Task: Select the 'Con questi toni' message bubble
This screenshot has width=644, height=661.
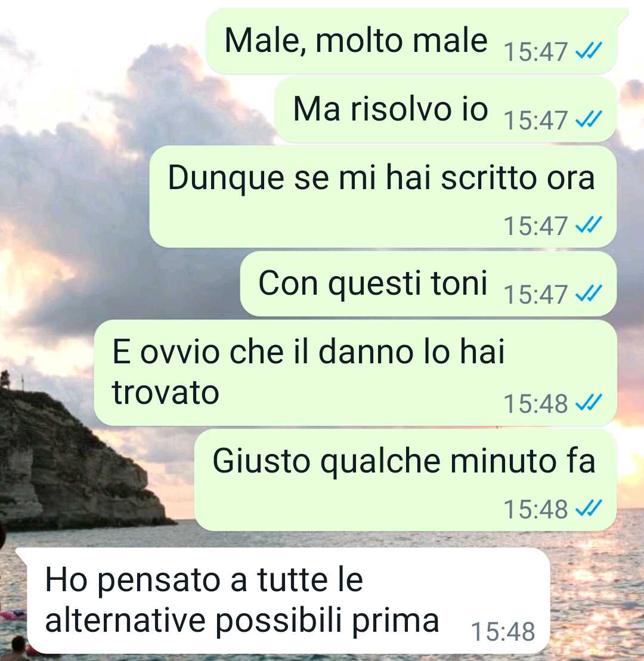Action: [x=429, y=284]
